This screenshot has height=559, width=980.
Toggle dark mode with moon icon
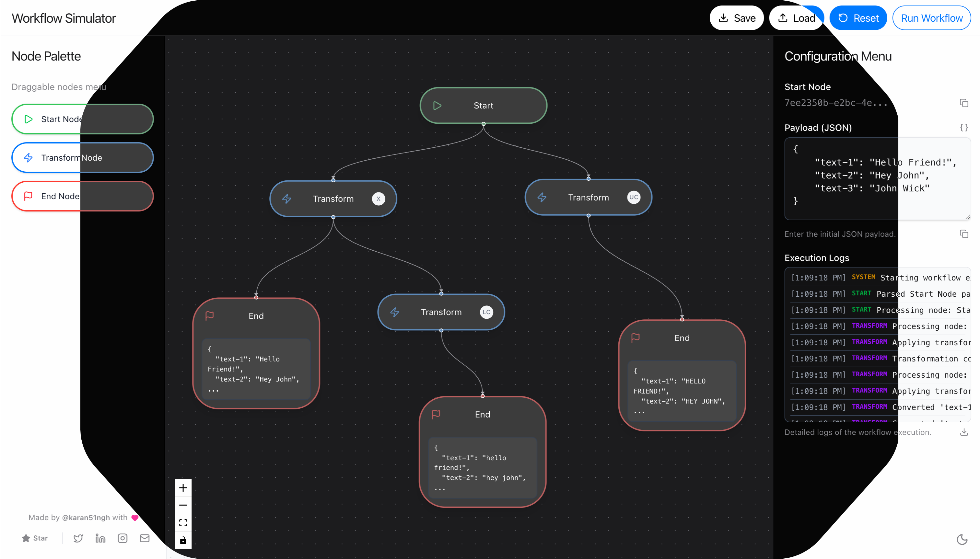(962, 540)
